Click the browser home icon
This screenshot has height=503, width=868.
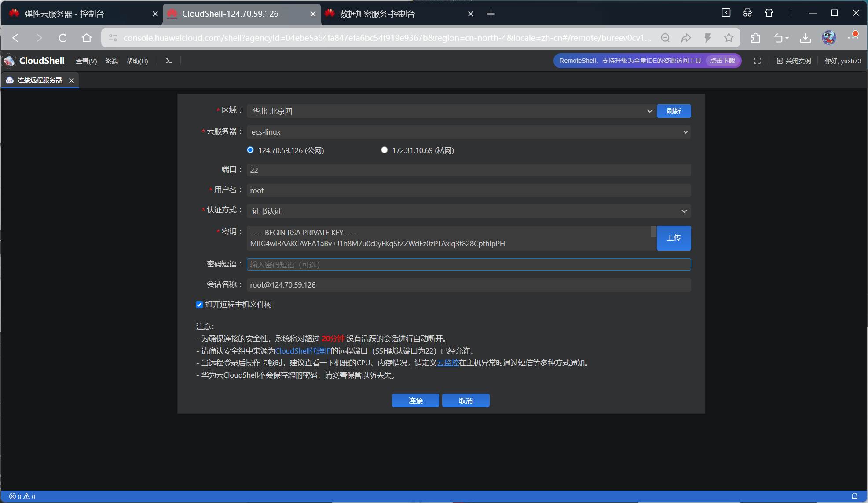(87, 38)
